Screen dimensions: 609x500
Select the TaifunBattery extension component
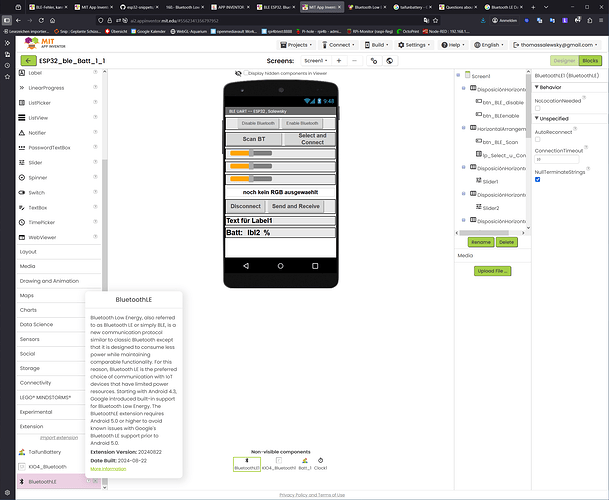point(45,452)
